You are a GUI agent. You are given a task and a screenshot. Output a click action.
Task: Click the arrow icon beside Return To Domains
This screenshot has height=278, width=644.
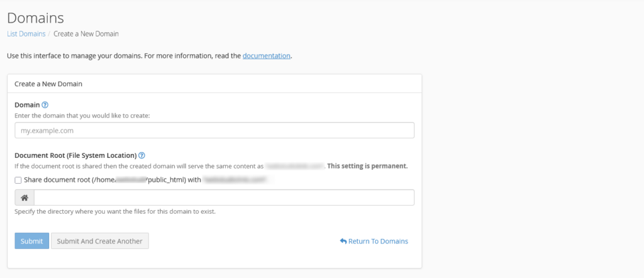pyautogui.click(x=343, y=242)
